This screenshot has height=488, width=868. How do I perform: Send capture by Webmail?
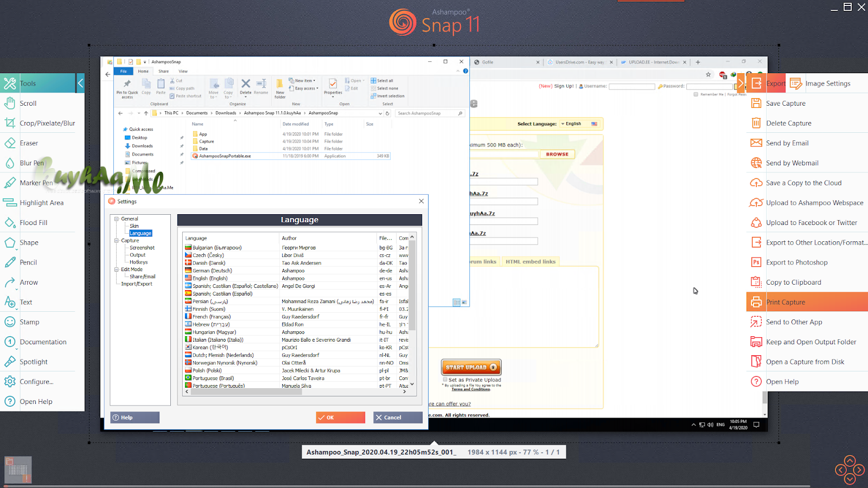tap(807, 163)
